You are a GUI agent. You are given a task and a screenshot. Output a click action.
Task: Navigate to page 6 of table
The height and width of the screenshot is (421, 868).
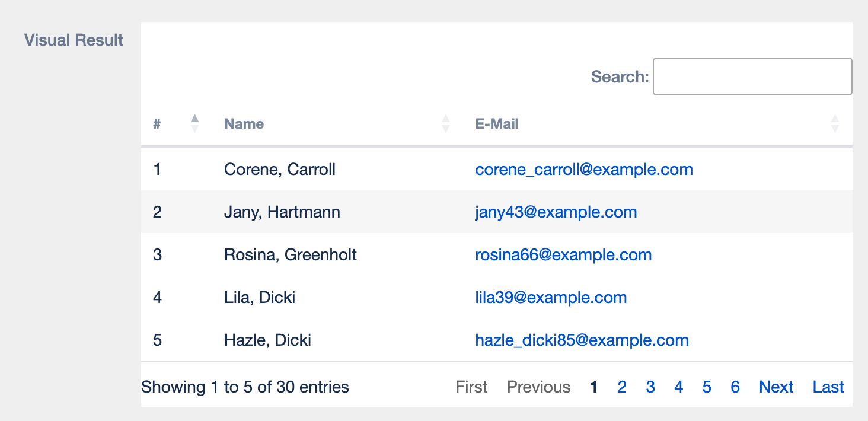(x=735, y=387)
